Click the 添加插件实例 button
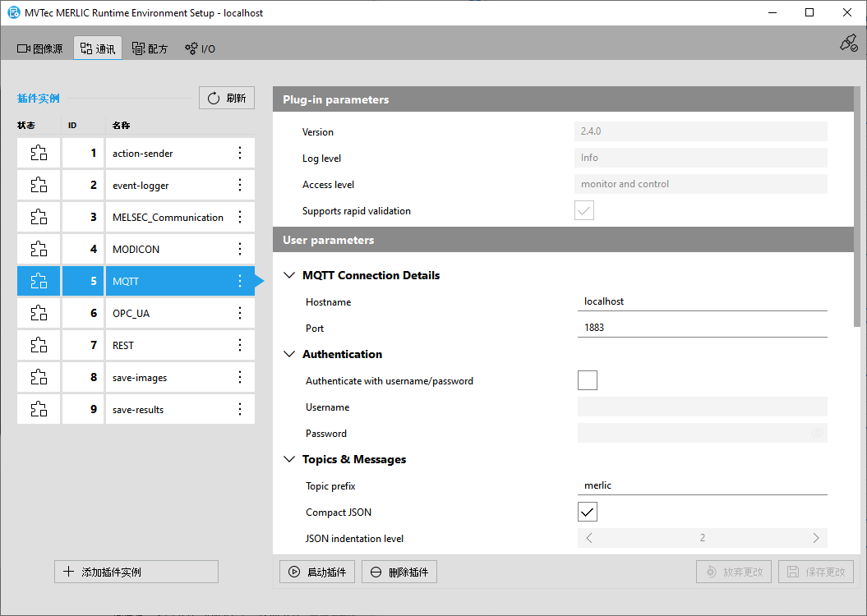Viewport: 867px width, 616px height. point(136,572)
